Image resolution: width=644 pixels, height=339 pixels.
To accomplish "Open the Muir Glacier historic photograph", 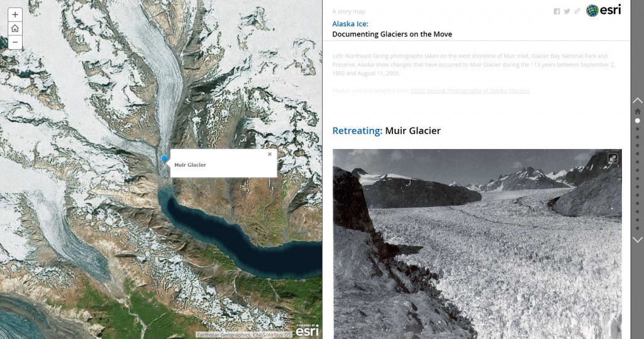I will point(477,244).
